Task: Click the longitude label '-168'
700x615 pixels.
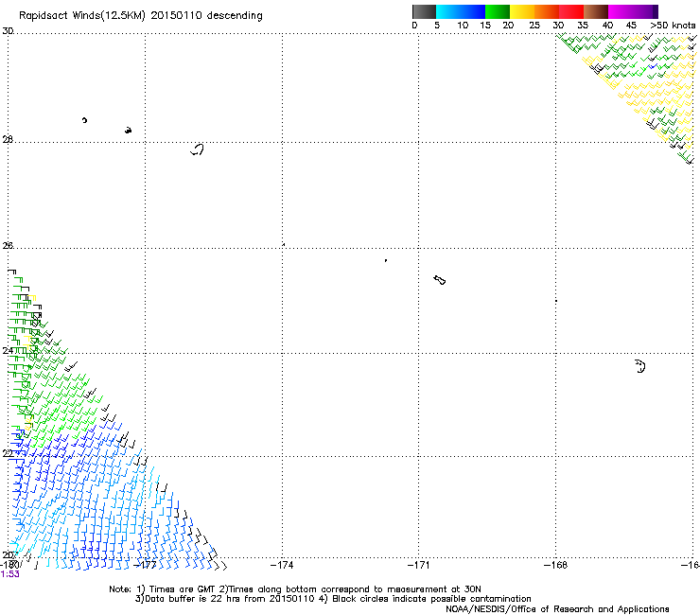Action: click(556, 565)
